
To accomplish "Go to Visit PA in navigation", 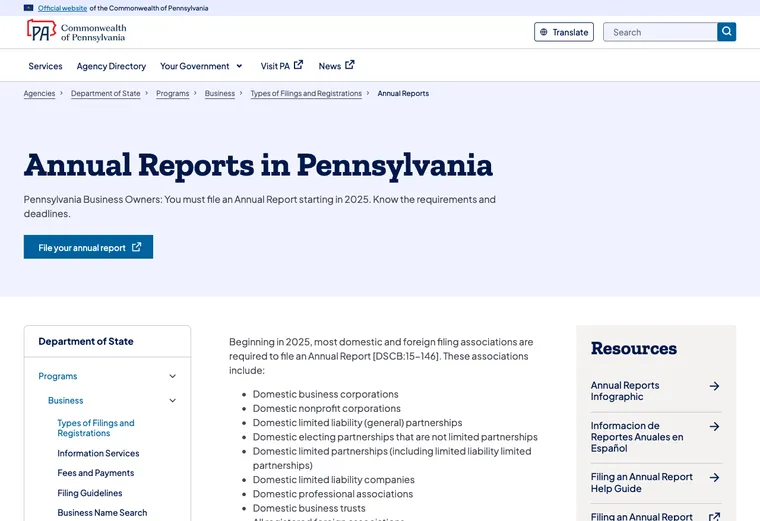I will pos(275,66).
